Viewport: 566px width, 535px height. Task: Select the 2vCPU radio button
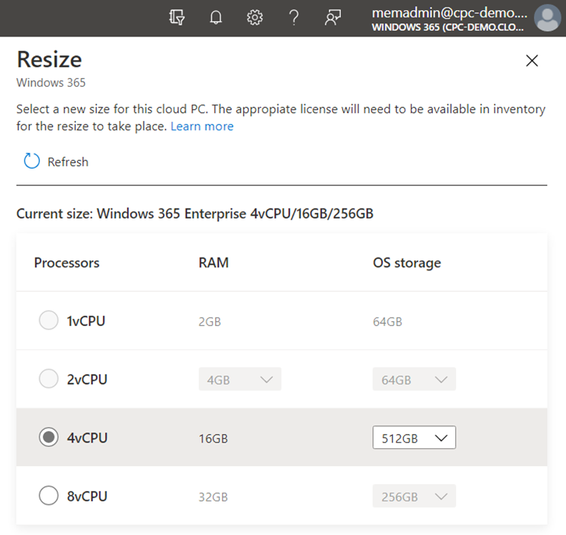point(49,379)
